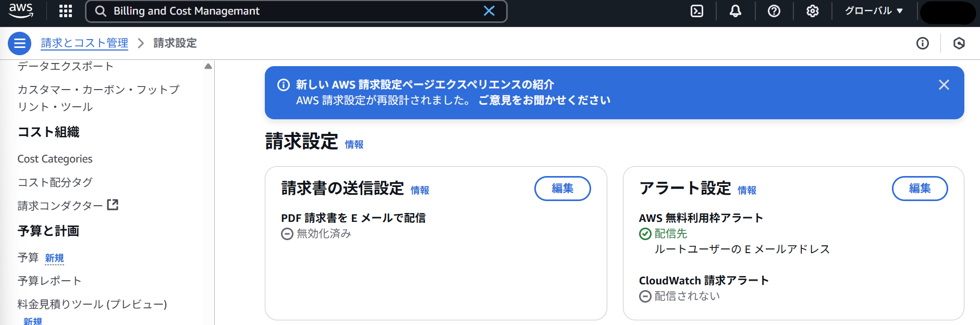Screen dimensions: 980x325
Task: Open 情報 link next to 請求書の送信設定
Action: point(420,191)
